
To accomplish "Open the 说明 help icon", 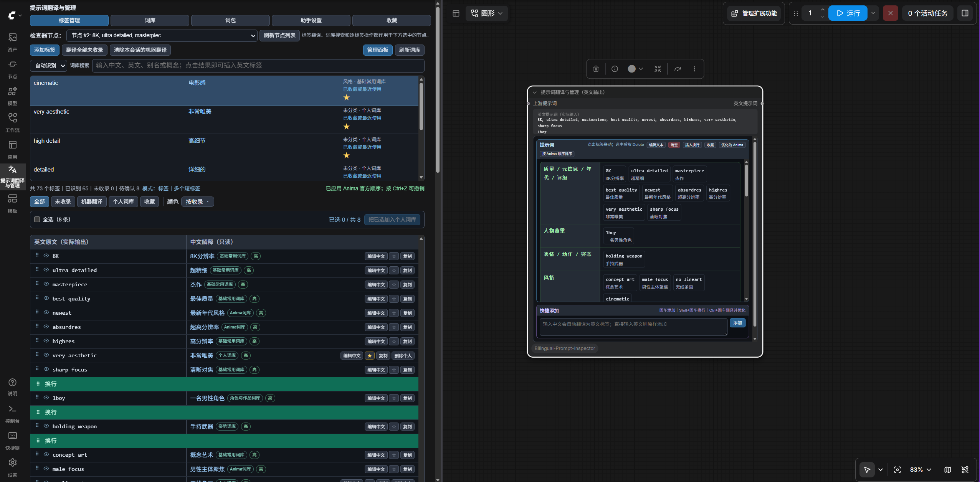I will coord(12,386).
